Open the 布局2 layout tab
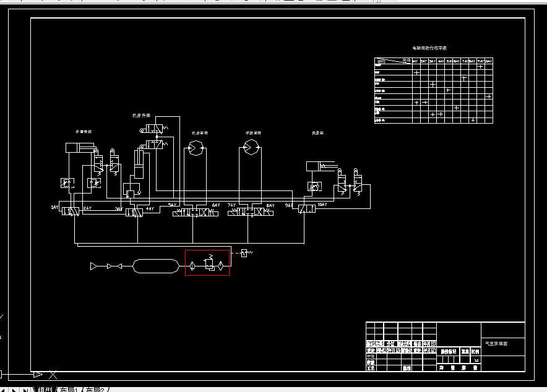The image size is (547, 392). [x=95, y=390]
